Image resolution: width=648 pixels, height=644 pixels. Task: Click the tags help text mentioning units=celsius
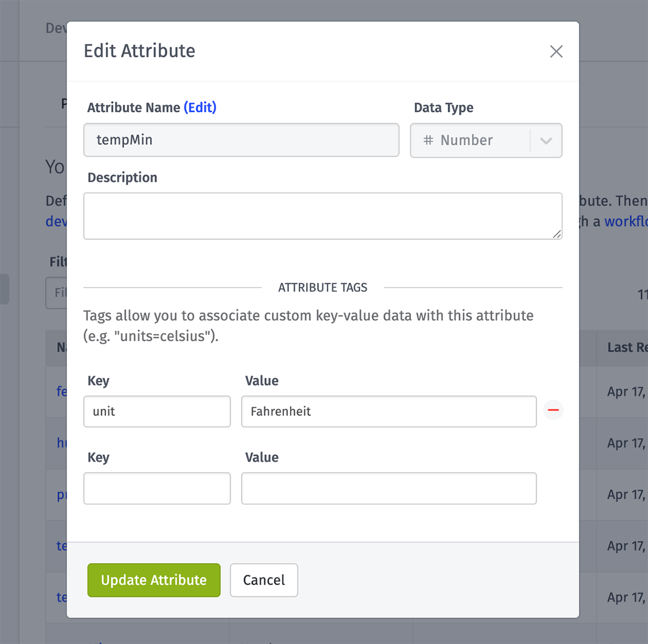[308, 326]
